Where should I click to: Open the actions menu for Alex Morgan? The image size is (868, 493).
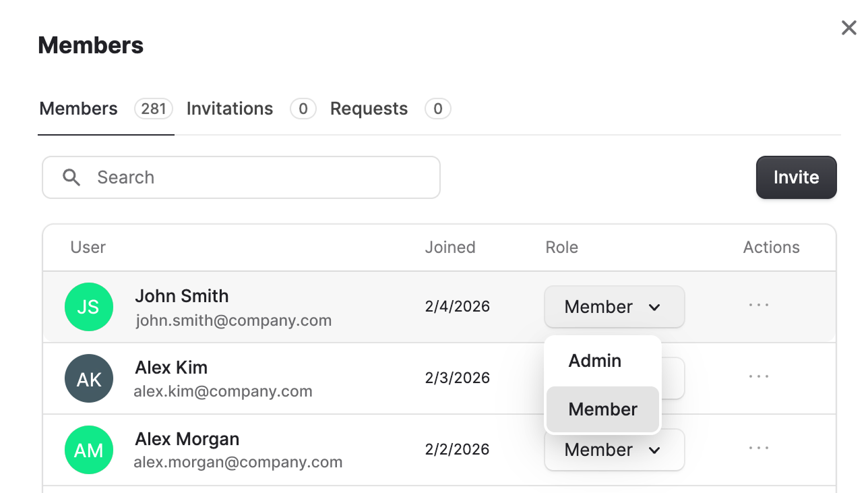point(758,448)
